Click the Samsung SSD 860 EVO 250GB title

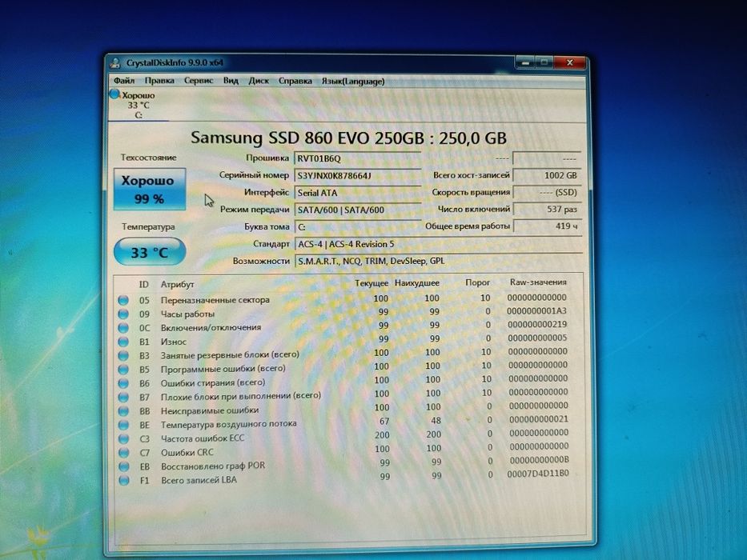pyautogui.click(x=348, y=138)
